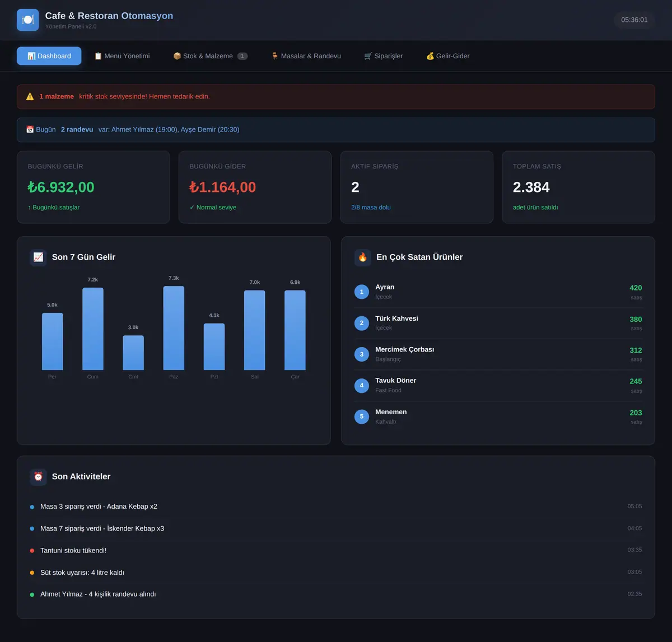This screenshot has width=672, height=642.
Task: Open the Masalar & Randevu tab
Action: pos(306,56)
